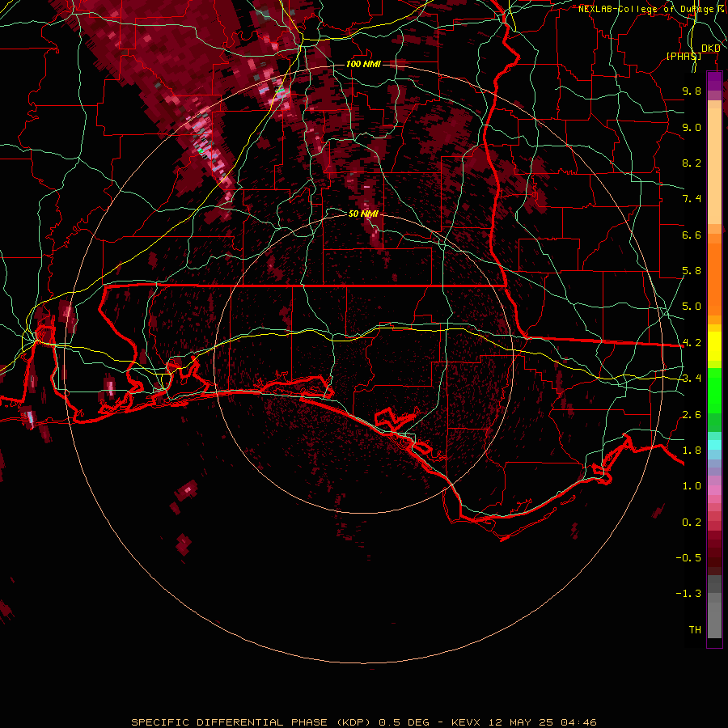Viewport: 728px width, 728px height.
Task: Pick the cyan band on the color scale
Action: pos(714,445)
